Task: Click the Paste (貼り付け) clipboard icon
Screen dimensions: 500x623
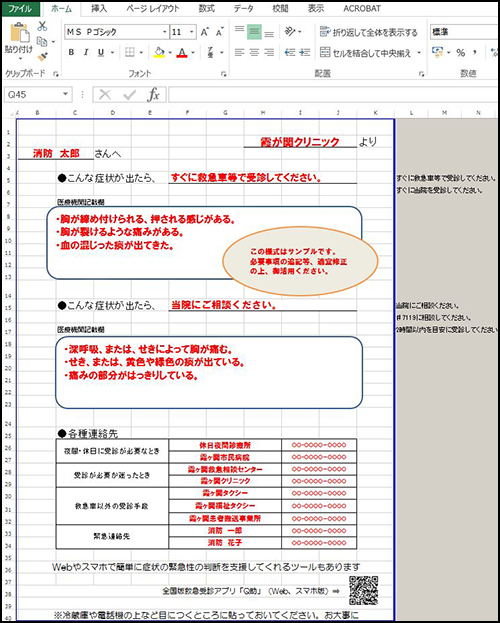Action: (19, 33)
